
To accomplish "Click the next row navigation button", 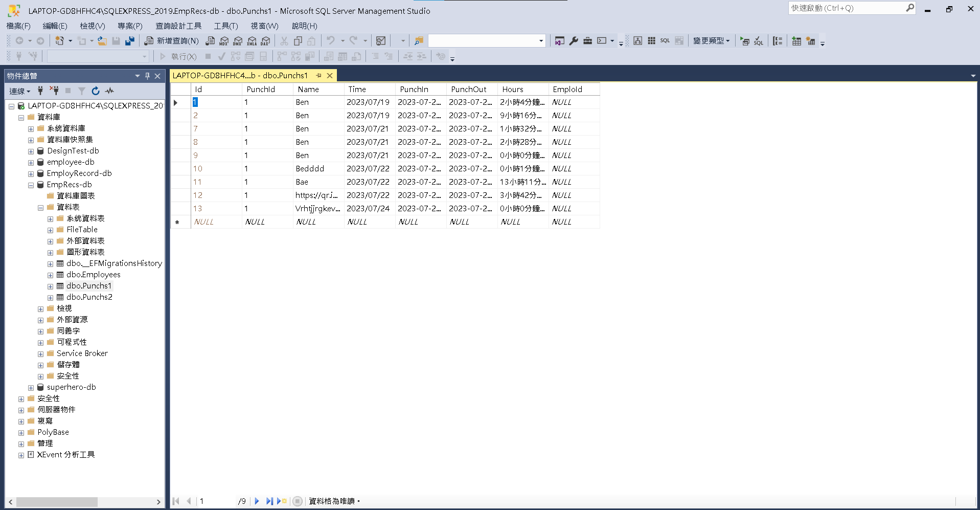I will (257, 501).
